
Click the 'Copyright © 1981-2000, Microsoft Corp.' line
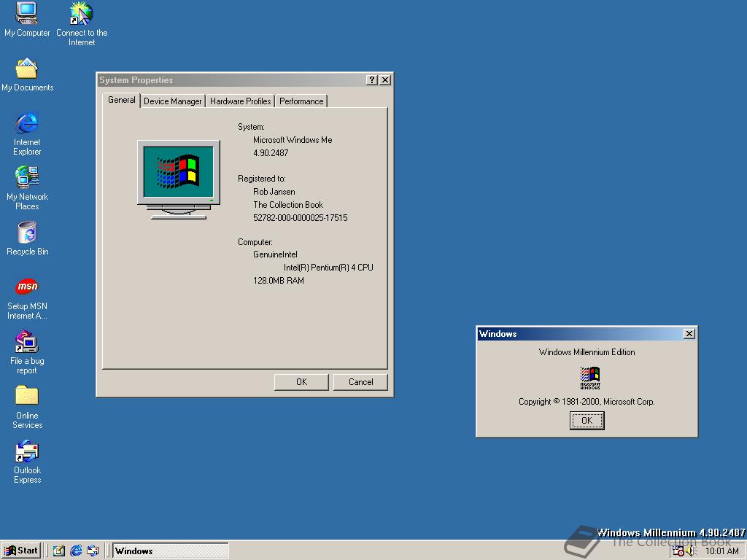click(587, 402)
